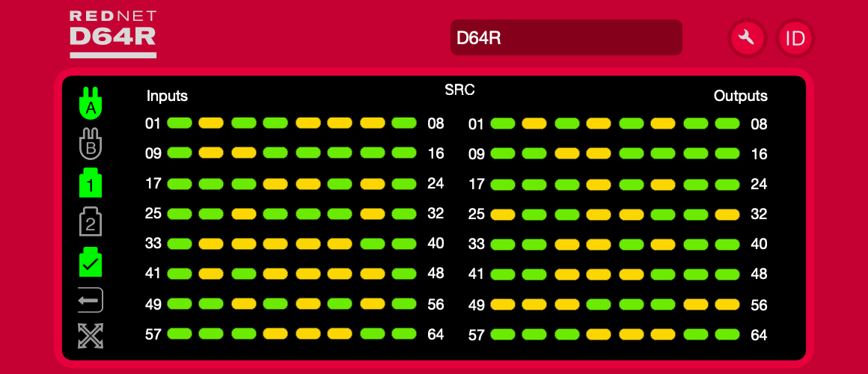The width and height of the screenshot is (868, 374).
Task: Open the wrench settings button
Action: click(747, 37)
